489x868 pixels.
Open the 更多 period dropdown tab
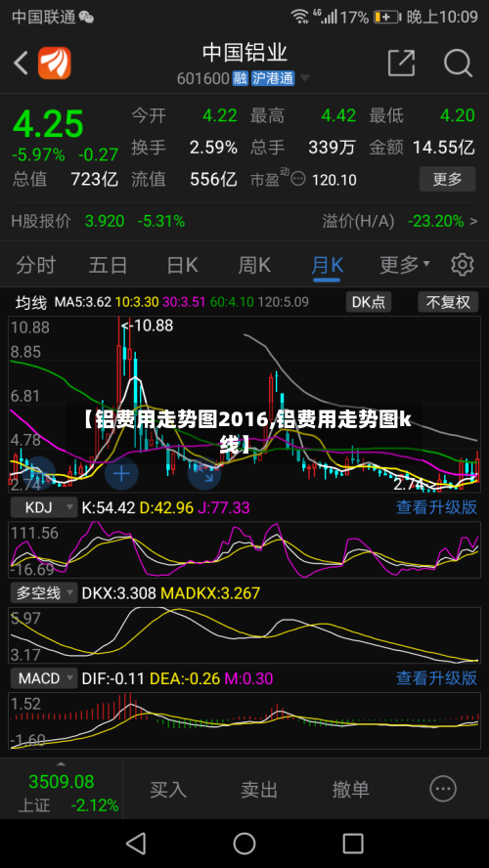pyautogui.click(x=405, y=265)
